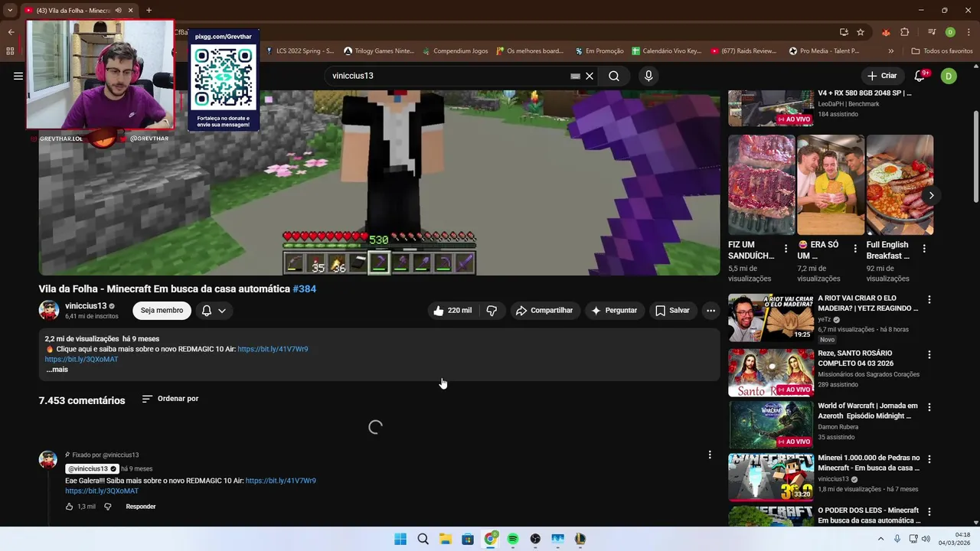The height and width of the screenshot is (551, 980).
Task: Click the Compartilhar button
Action: pos(544,311)
